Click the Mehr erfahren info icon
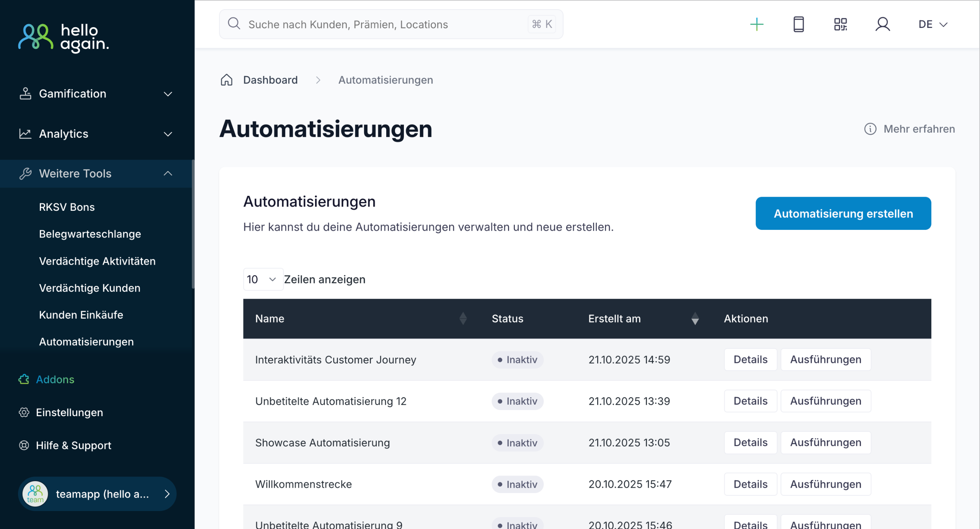The height and width of the screenshot is (529, 980). 870,129
